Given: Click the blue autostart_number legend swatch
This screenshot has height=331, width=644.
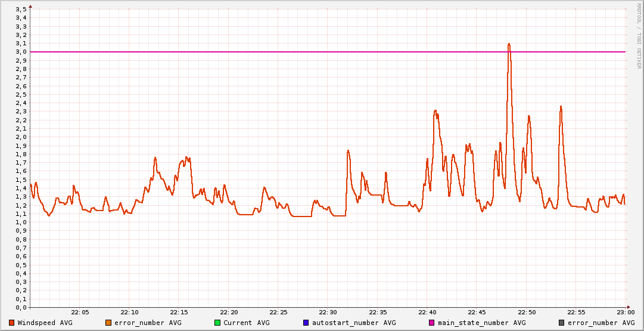Looking at the screenshot, I should point(306,323).
